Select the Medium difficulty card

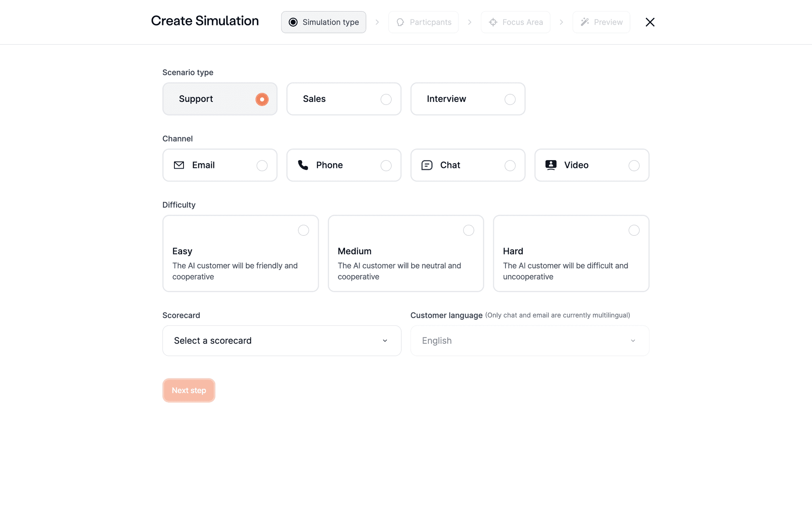(406, 254)
